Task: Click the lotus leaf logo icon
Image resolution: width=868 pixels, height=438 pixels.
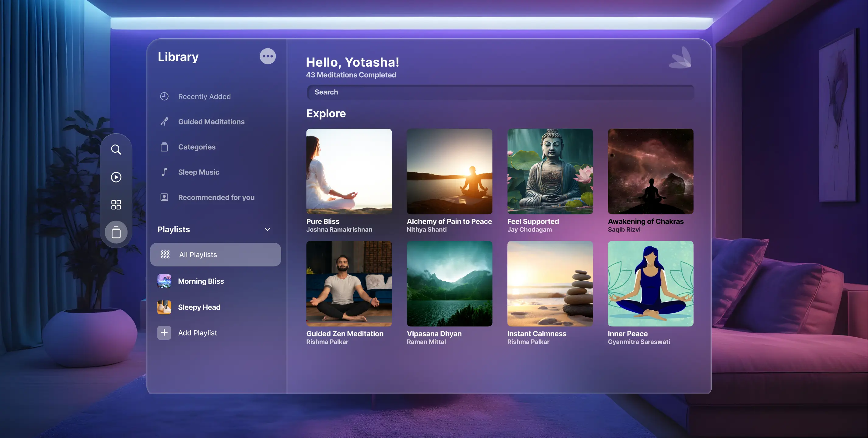Action: tap(681, 58)
